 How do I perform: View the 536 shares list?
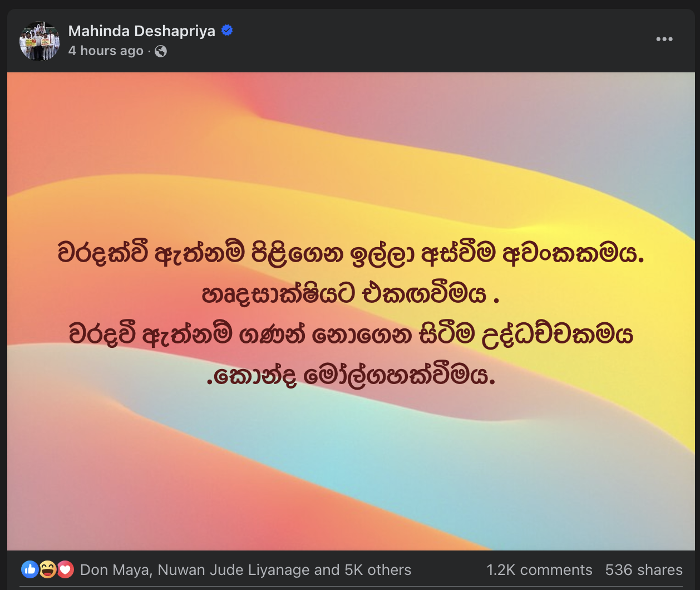[644, 570]
